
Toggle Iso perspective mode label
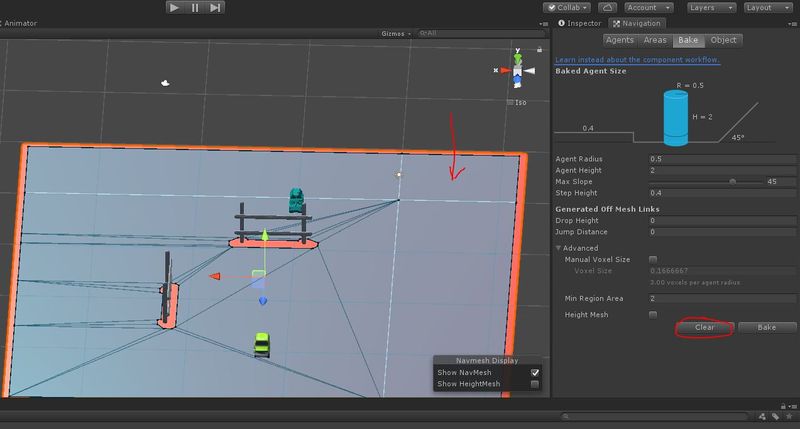[x=520, y=103]
